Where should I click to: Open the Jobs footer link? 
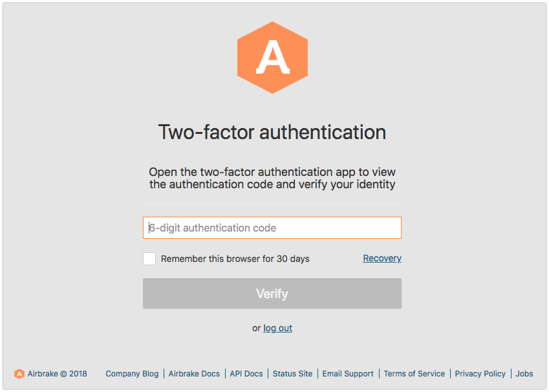[x=524, y=374]
